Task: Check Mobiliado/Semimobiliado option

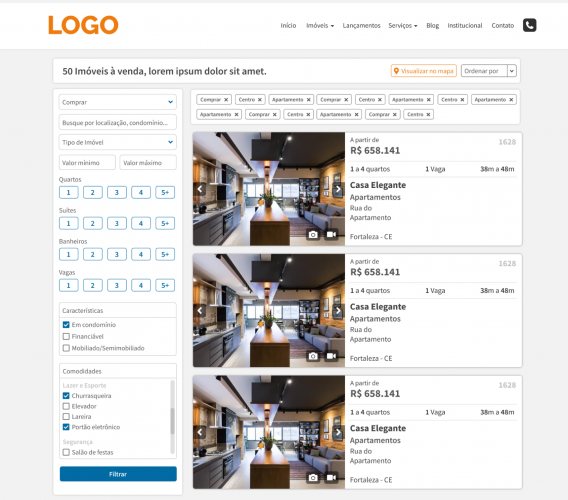Action: 66,348
